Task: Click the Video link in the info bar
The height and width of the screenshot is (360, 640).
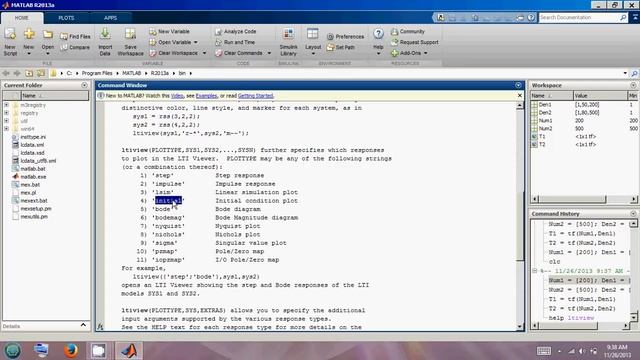Action: [177, 96]
